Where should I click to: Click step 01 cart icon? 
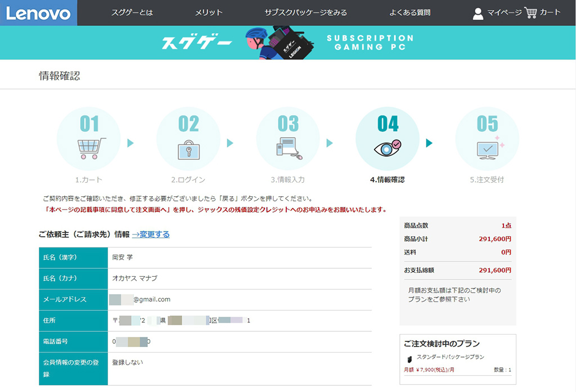[x=92, y=148]
